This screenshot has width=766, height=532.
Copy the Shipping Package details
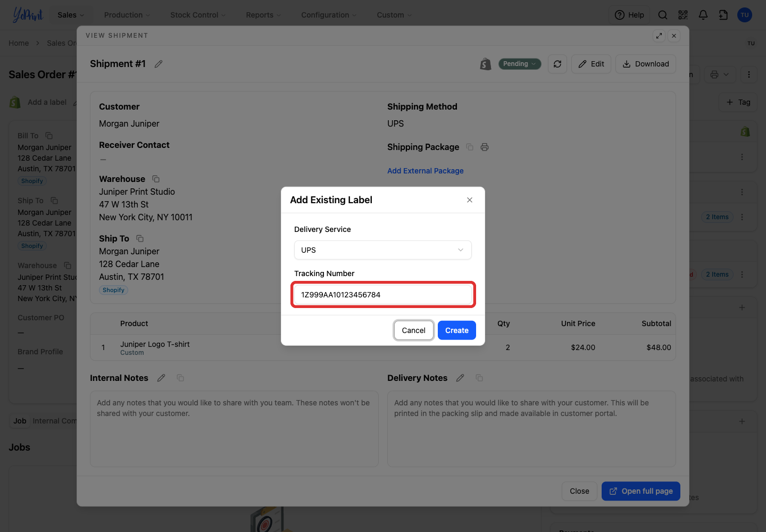point(470,147)
